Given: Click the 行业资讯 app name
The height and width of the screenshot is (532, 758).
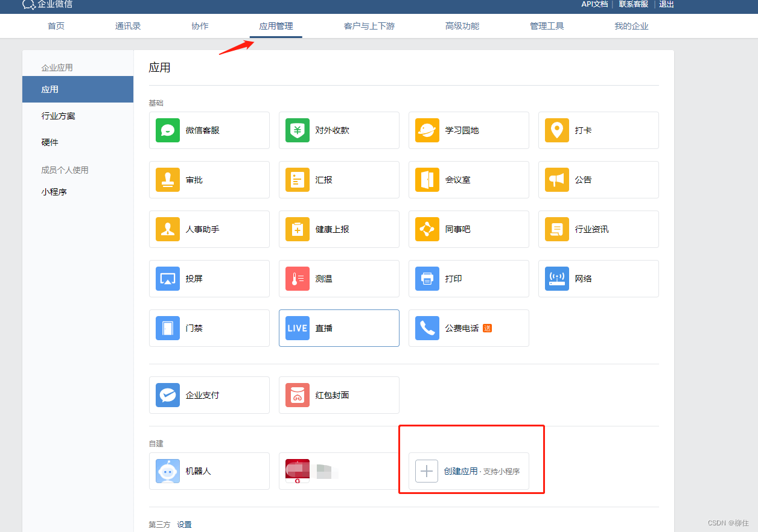Looking at the screenshot, I should coord(592,229).
